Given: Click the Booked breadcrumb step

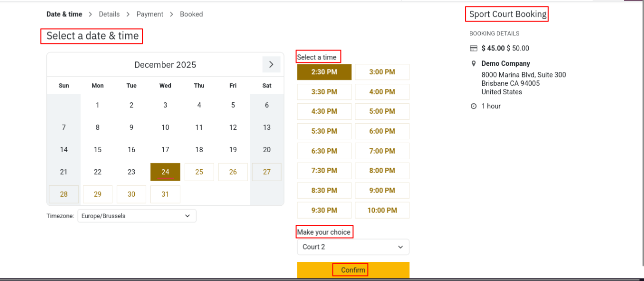Looking at the screenshot, I should click(x=191, y=14).
